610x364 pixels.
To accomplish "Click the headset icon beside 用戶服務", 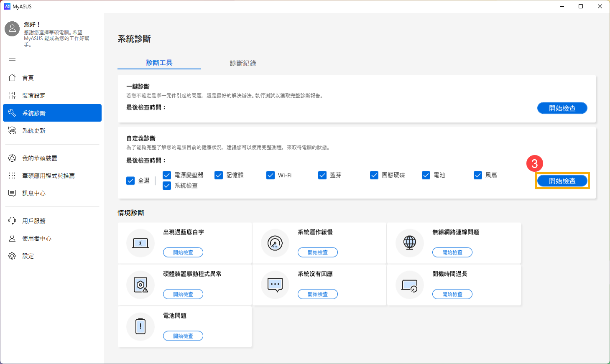I will pyautogui.click(x=12, y=221).
